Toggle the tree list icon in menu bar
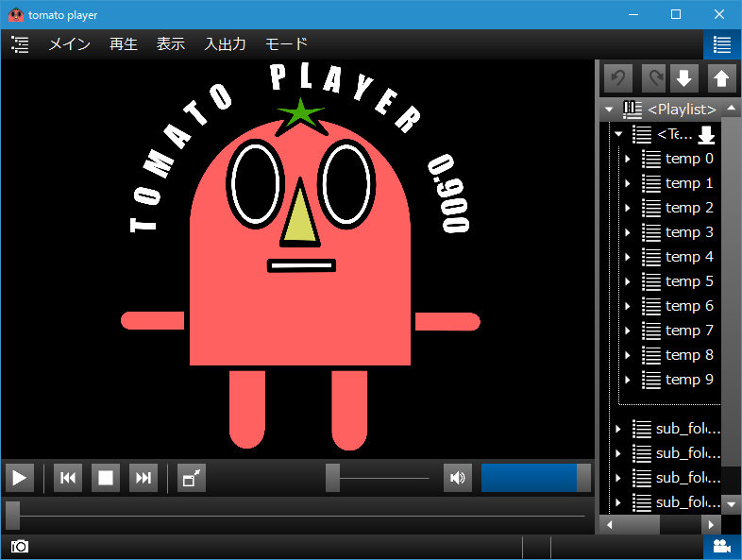The width and height of the screenshot is (742, 560). click(x=20, y=44)
